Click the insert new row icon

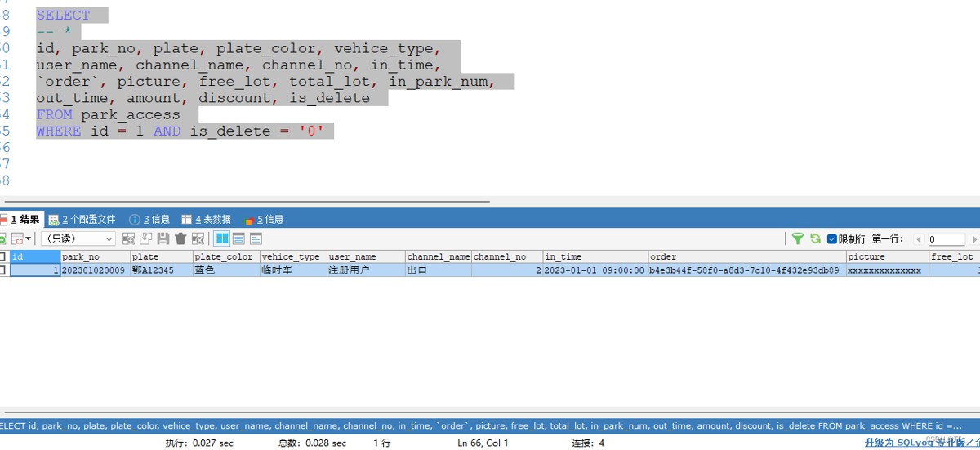(128, 238)
